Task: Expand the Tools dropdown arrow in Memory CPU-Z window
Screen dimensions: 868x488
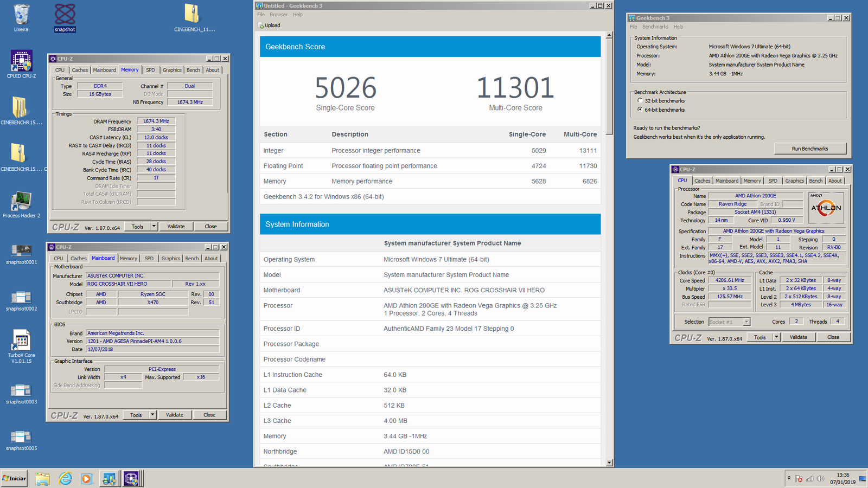Action: (154, 227)
